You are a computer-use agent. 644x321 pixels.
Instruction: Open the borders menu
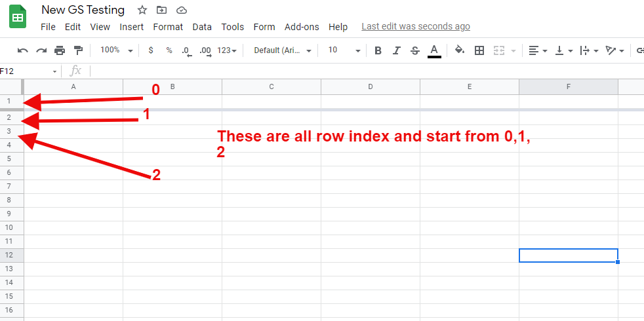click(479, 50)
